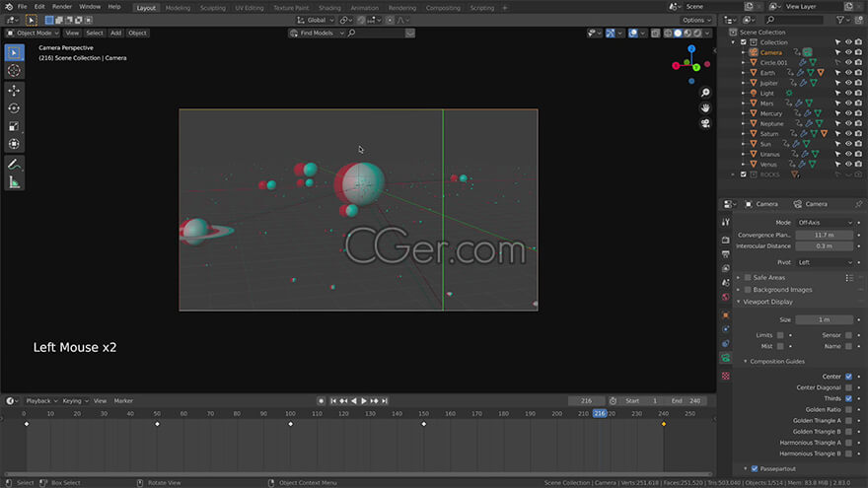
Task: Click the Blender logo icon
Action: tap(9, 7)
